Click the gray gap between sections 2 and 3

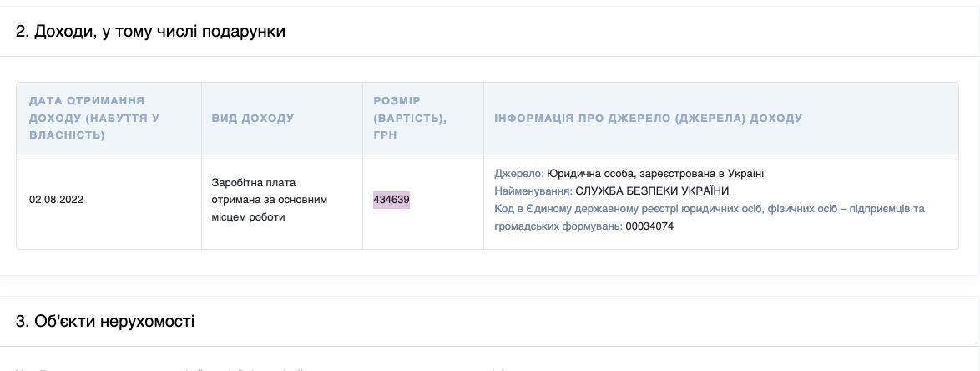[490, 286]
